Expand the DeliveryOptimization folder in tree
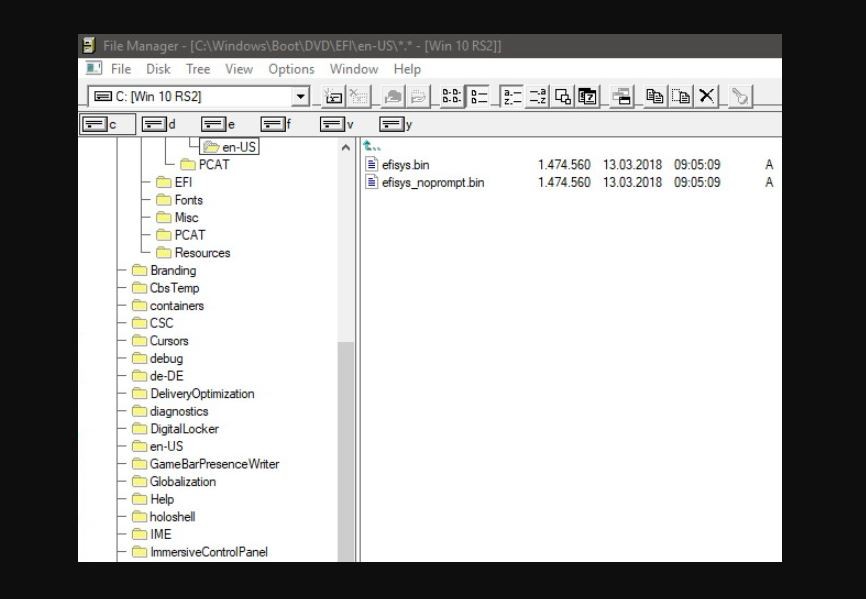Image resolution: width=866 pixels, height=599 pixels. [x=201, y=394]
